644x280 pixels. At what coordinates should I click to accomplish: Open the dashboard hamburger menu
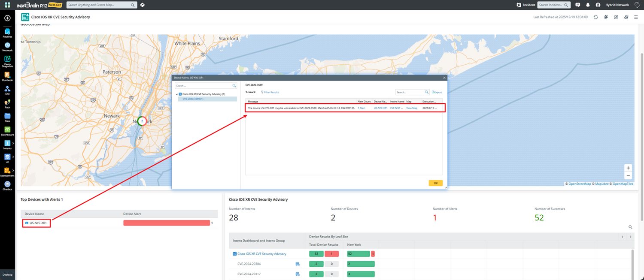click(x=636, y=17)
